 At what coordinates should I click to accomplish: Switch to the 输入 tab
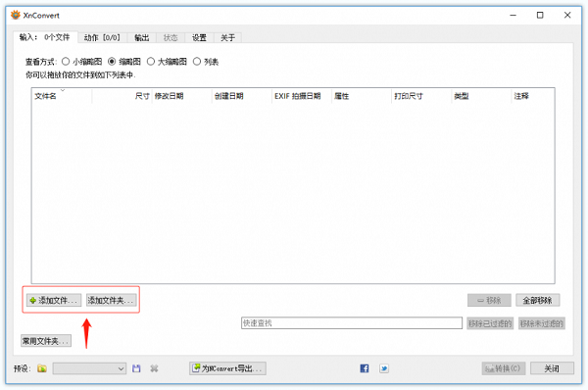pyautogui.click(x=45, y=37)
